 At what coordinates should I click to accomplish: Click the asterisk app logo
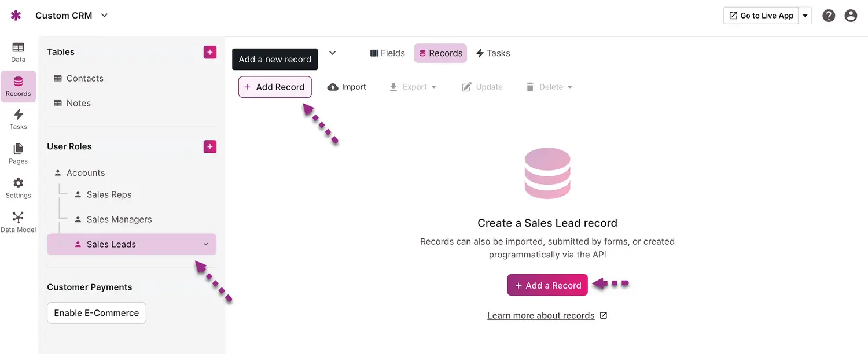tap(16, 16)
